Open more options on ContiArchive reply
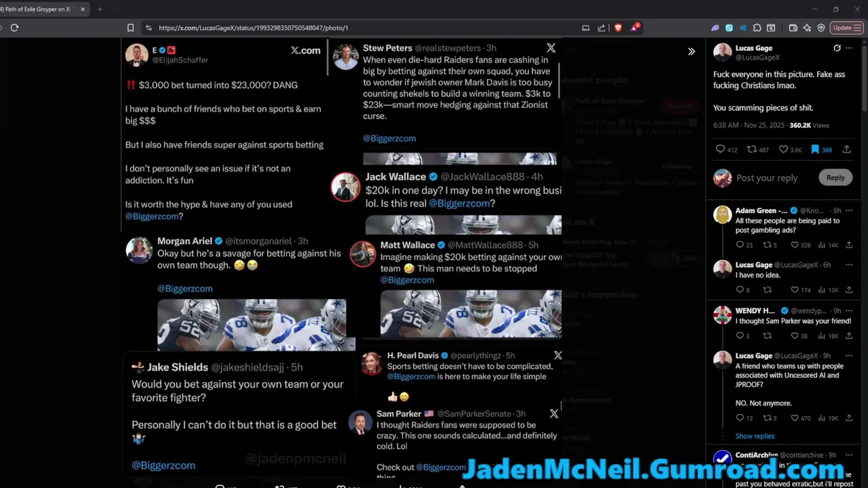Image resolution: width=868 pixels, height=488 pixels. point(848,455)
